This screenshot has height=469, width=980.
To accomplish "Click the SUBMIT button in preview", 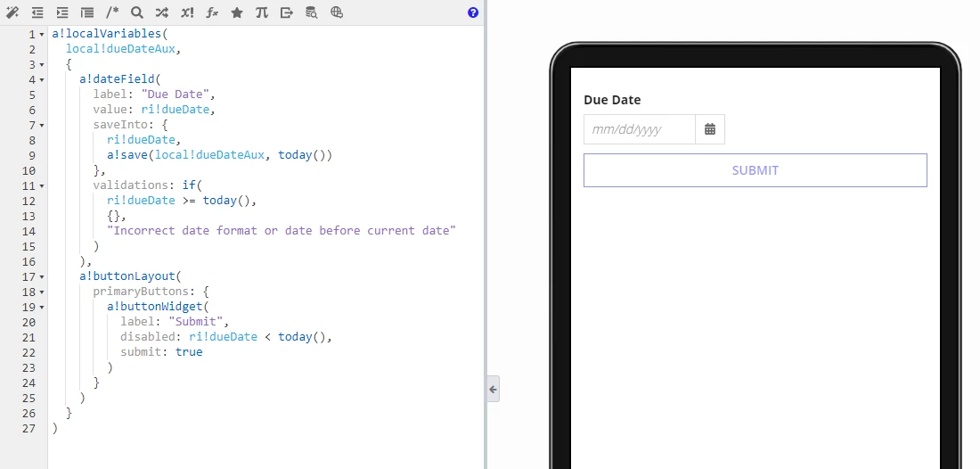I will (755, 170).
